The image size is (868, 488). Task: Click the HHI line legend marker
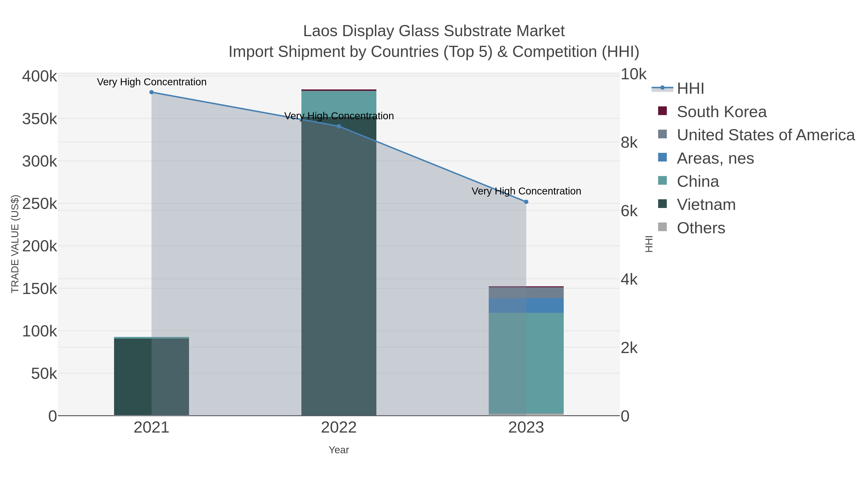click(663, 88)
